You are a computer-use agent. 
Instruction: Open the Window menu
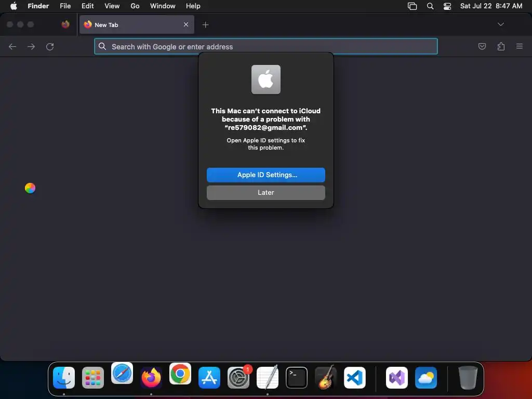[163, 6]
